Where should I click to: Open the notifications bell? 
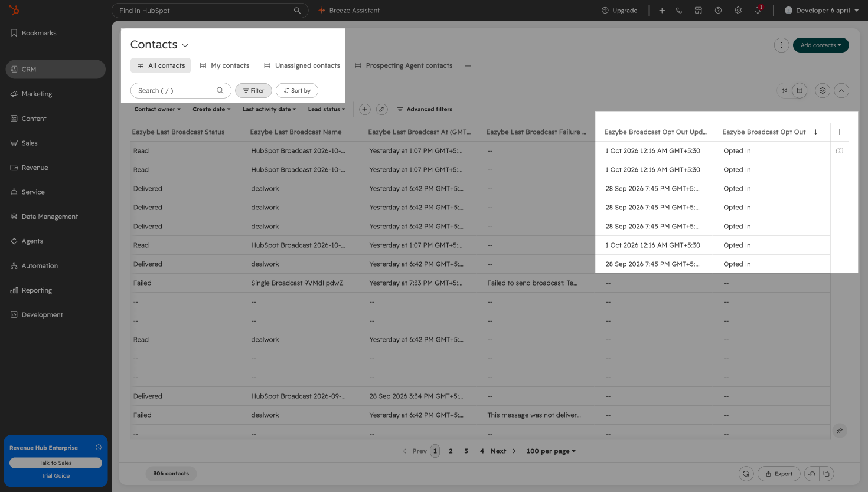[x=758, y=11]
